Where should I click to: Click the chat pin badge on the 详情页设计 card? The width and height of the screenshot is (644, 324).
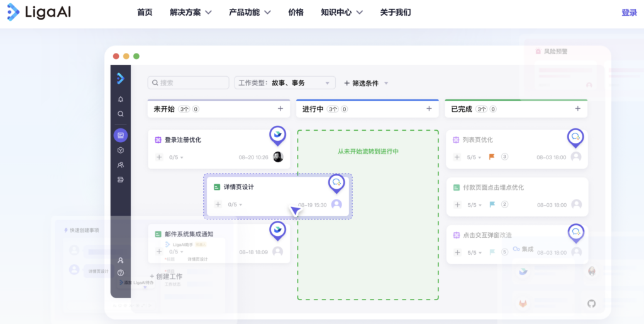click(336, 183)
